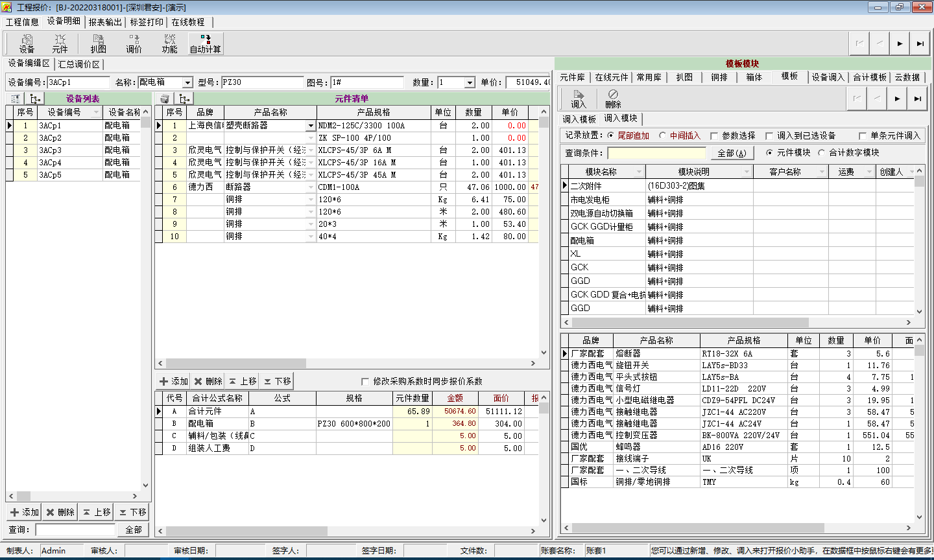Open 标签打印 menu tab
The image size is (934, 560).
tap(147, 22)
